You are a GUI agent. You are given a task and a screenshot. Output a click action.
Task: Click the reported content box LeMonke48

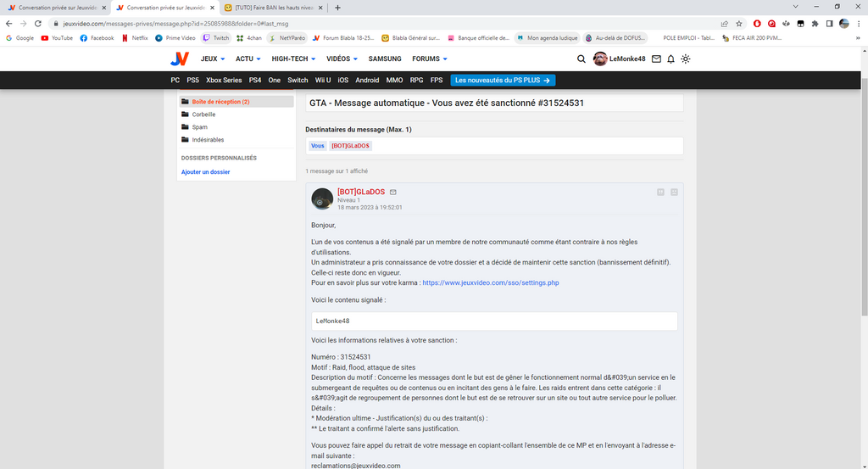(x=494, y=321)
